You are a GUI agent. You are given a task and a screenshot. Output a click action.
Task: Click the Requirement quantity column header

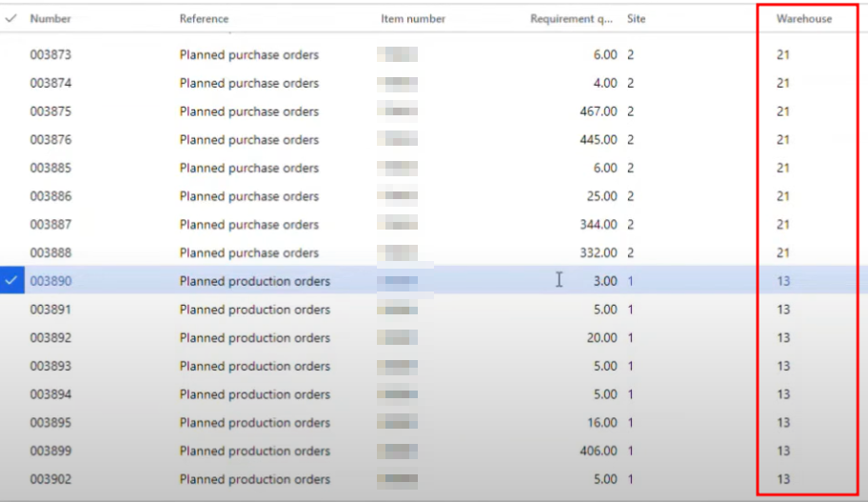(x=571, y=18)
